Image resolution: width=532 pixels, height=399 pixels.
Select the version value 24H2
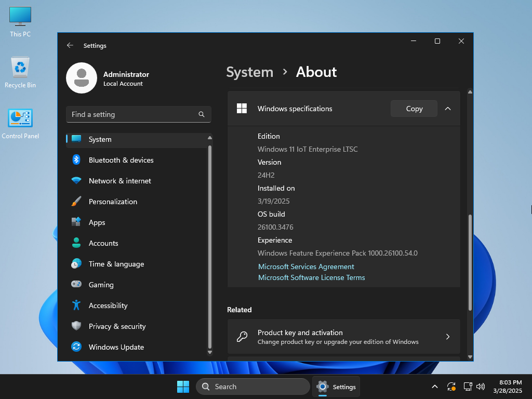tap(266, 175)
